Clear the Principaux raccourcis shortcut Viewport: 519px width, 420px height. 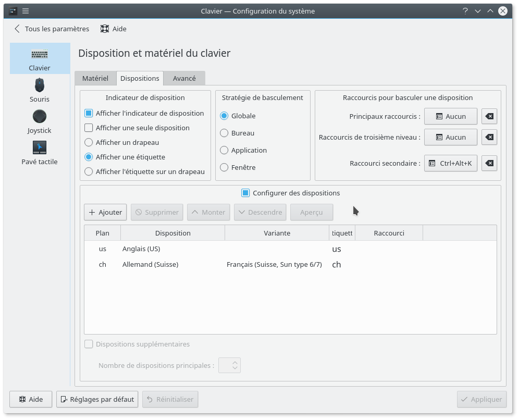(x=489, y=116)
